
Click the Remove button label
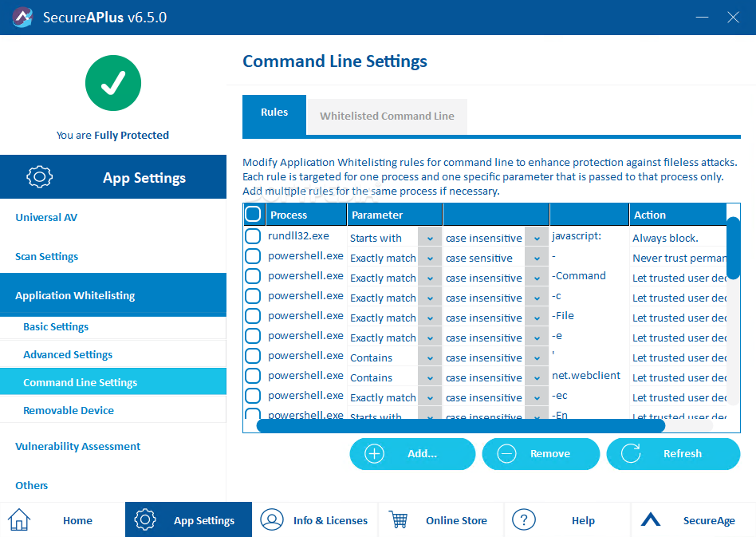click(550, 453)
